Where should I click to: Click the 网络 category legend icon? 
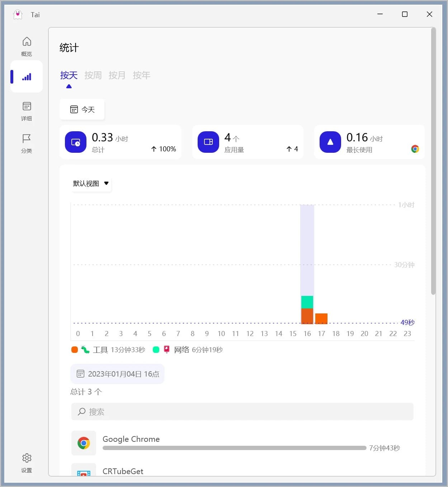166,350
